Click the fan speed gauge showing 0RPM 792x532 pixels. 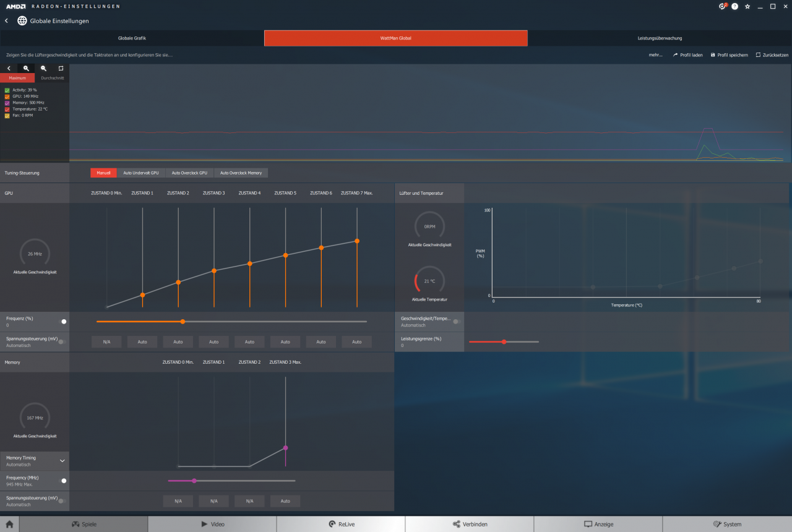pyautogui.click(x=429, y=226)
